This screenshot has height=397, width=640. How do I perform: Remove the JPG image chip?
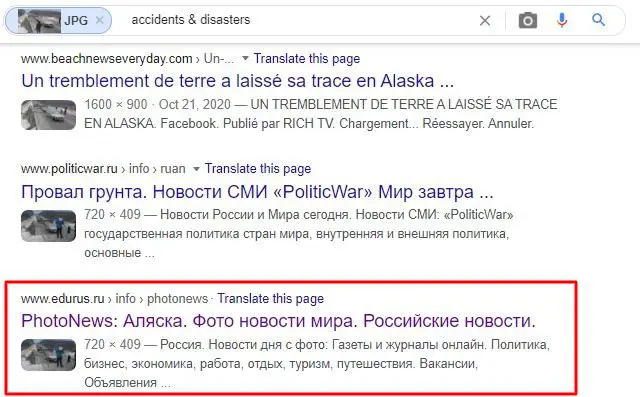[x=99, y=20]
